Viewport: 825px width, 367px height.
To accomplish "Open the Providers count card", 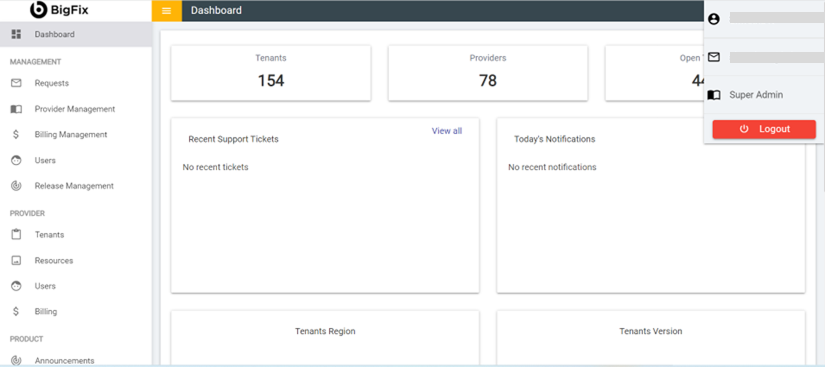I will (488, 73).
